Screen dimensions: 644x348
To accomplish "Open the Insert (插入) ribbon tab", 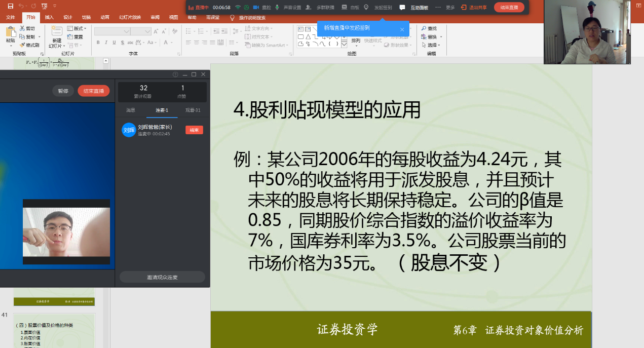I will pos(49,17).
